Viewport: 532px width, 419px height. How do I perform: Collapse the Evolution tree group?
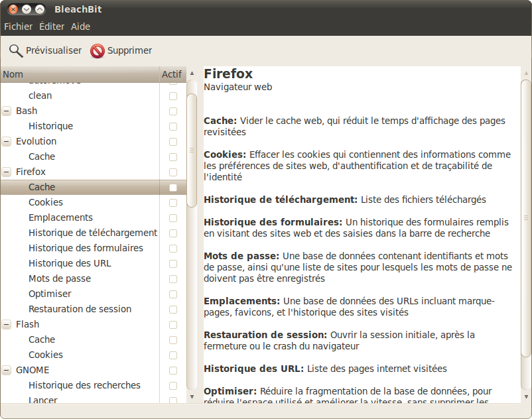[7, 142]
